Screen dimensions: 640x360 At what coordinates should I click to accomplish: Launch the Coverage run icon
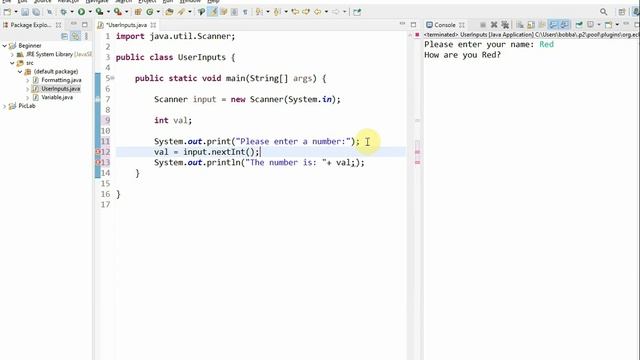click(x=99, y=12)
